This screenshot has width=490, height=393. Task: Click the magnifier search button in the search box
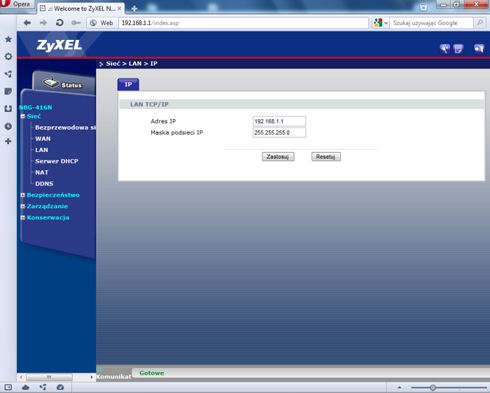point(480,23)
